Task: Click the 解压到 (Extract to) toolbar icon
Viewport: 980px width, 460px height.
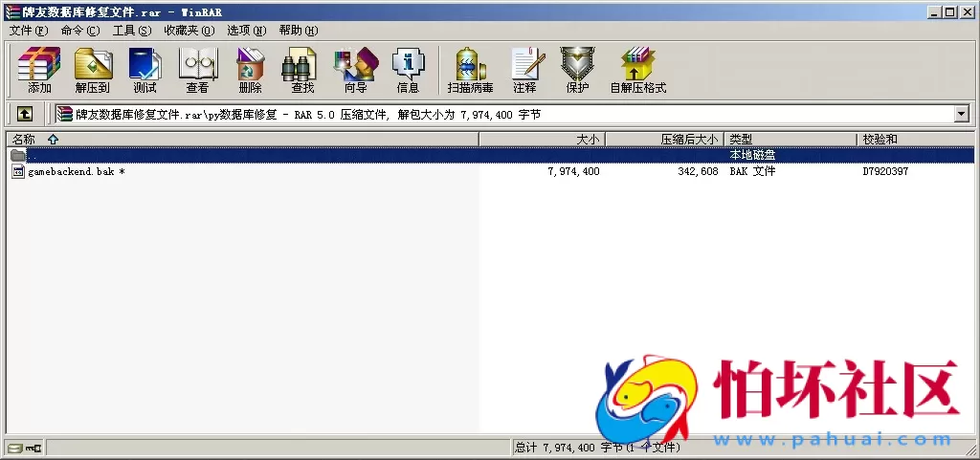Action: [93, 69]
